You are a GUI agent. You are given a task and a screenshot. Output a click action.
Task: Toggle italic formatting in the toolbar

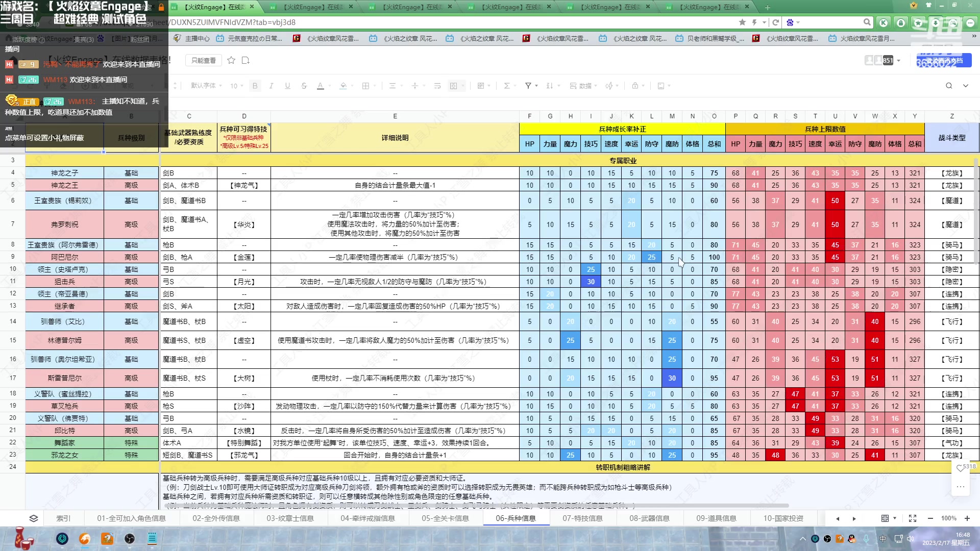[x=271, y=86]
